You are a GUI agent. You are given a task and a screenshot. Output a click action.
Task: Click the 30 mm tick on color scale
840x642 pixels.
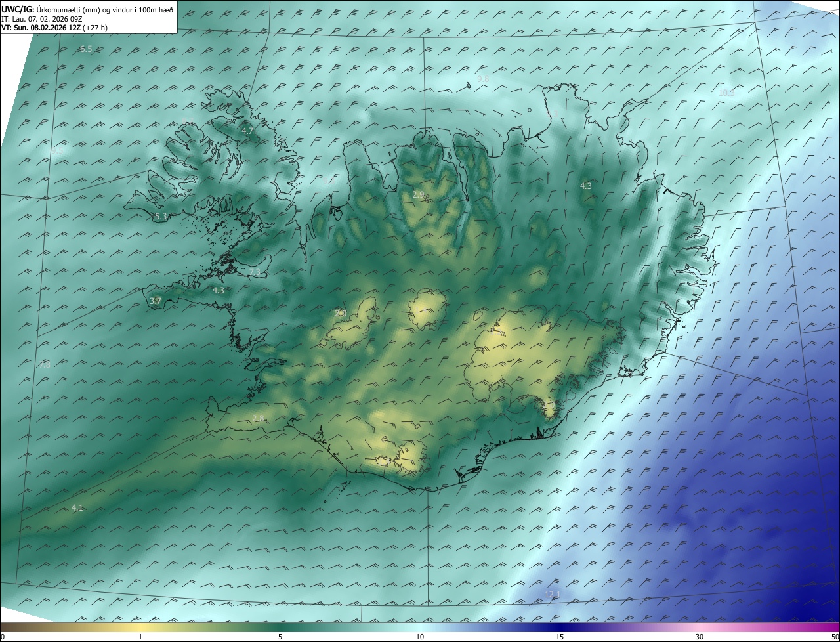coord(700,637)
